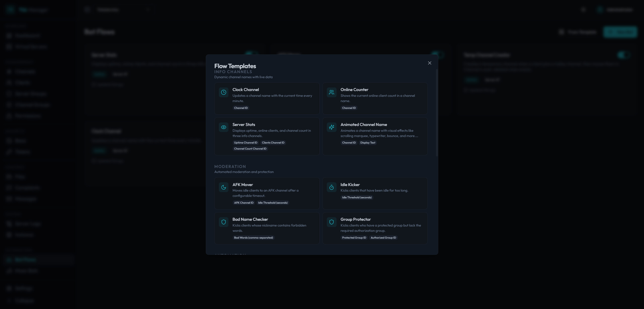Viewport: 644px width, 309px height.
Task: Click the Uptime Channel ID tag
Action: 246,143
